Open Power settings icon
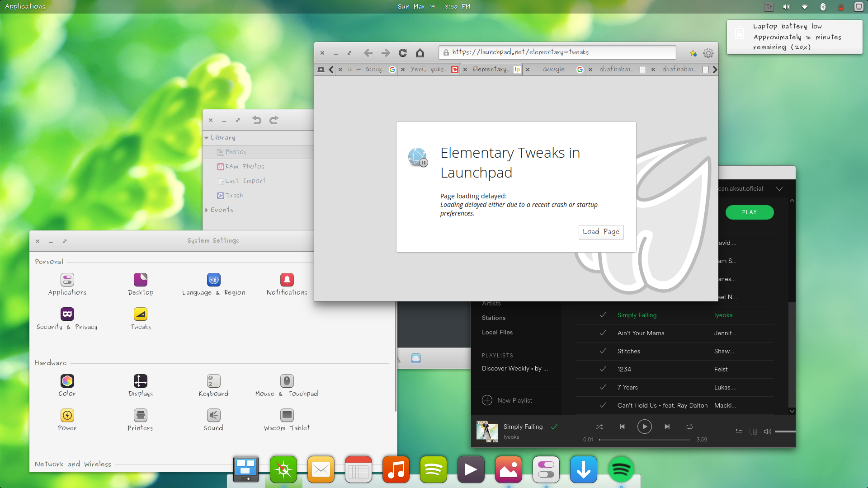This screenshot has width=868, height=488. click(67, 415)
